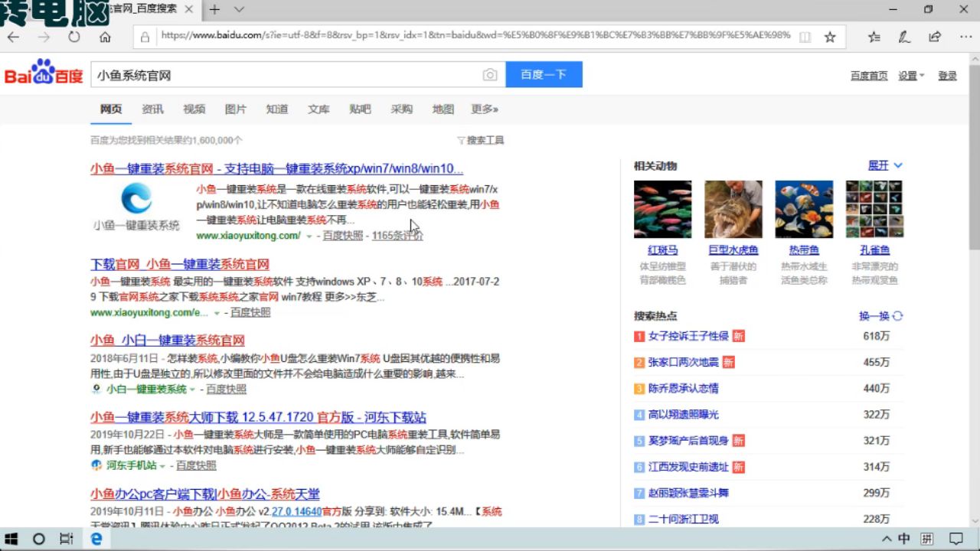Switch to the 资讯 tab
Screen dimensions: 980x551
[152, 109]
